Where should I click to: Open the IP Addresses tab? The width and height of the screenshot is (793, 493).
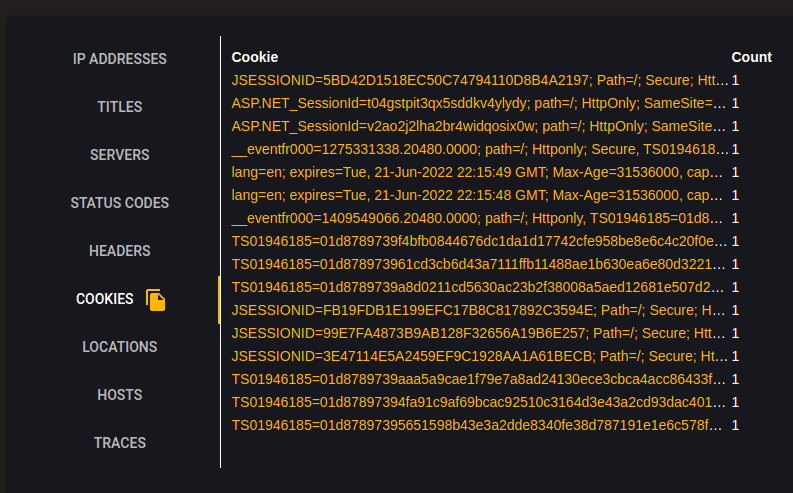pyautogui.click(x=120, y=59)
